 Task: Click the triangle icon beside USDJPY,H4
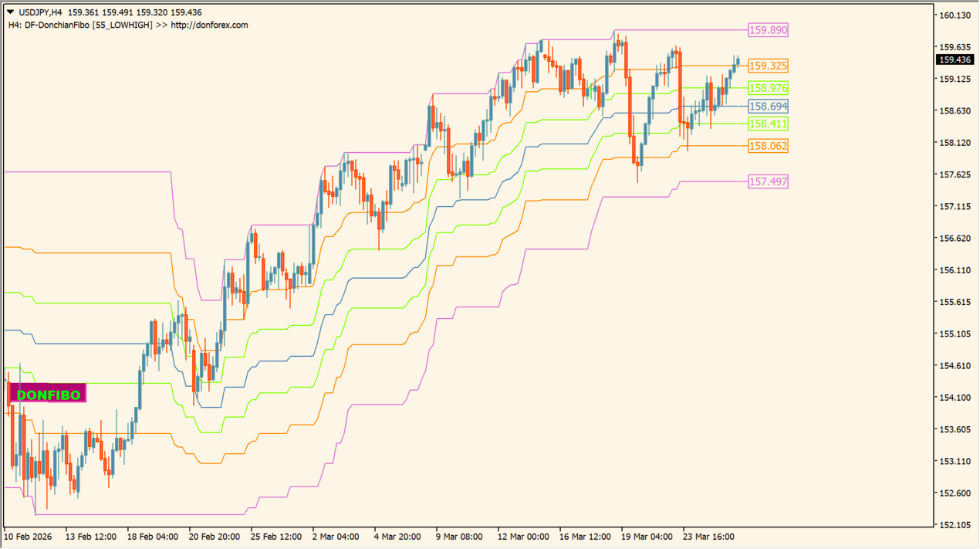point(10,12)
